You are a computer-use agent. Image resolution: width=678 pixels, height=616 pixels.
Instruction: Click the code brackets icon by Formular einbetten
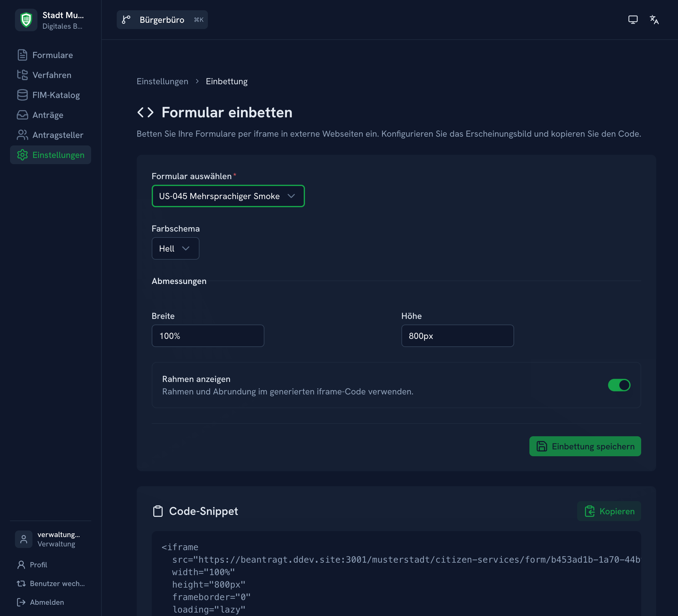146,112
